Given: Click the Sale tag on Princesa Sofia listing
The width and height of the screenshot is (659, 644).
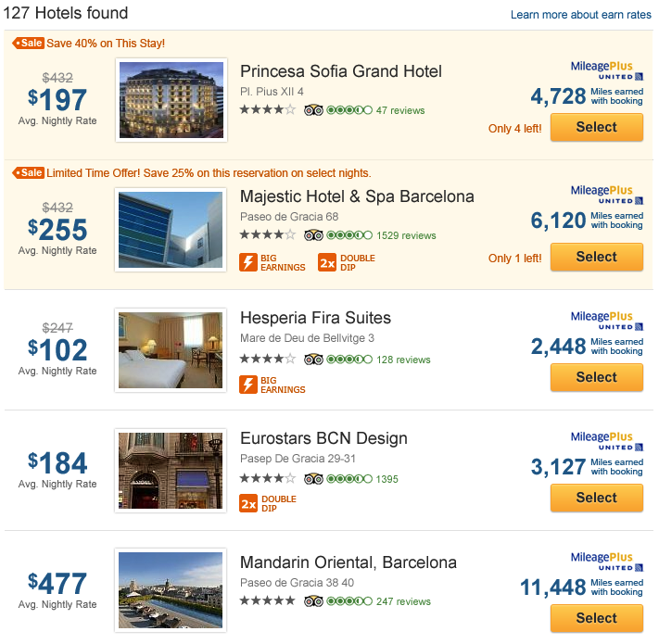Looking at the screenshot, I should point(28,44).
